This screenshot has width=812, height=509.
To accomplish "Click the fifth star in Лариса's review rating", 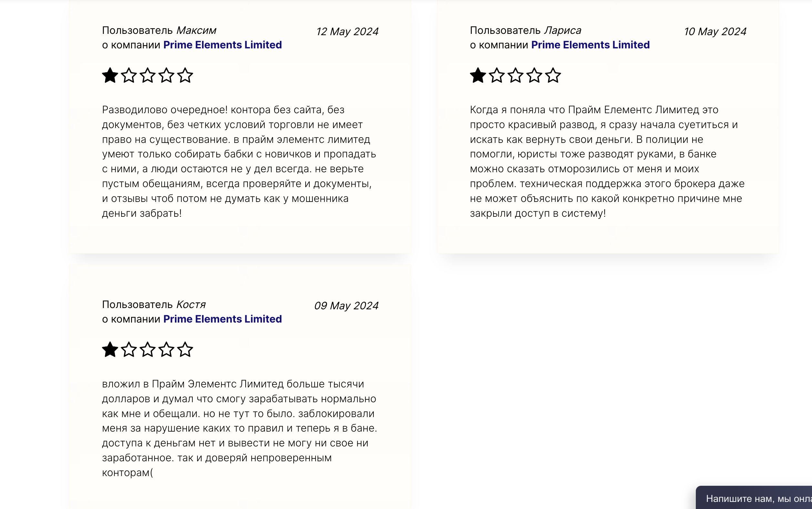I will click(553, 75).
